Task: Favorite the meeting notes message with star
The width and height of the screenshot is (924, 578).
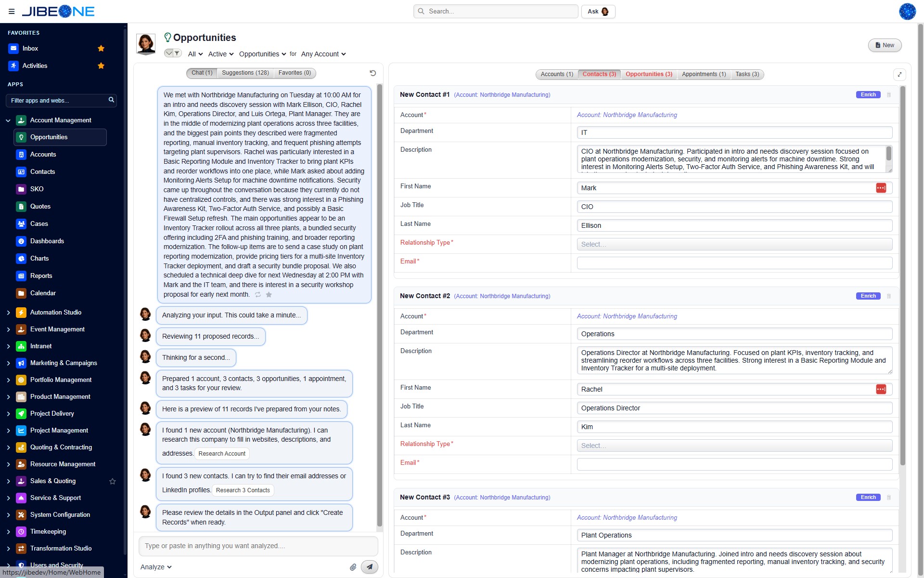Action: pos(269,295)
